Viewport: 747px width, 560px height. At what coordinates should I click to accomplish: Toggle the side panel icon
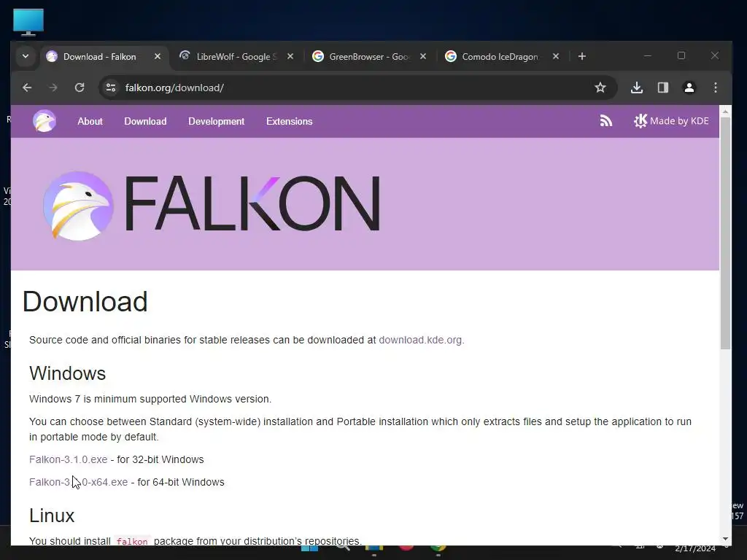coord(662,87)
